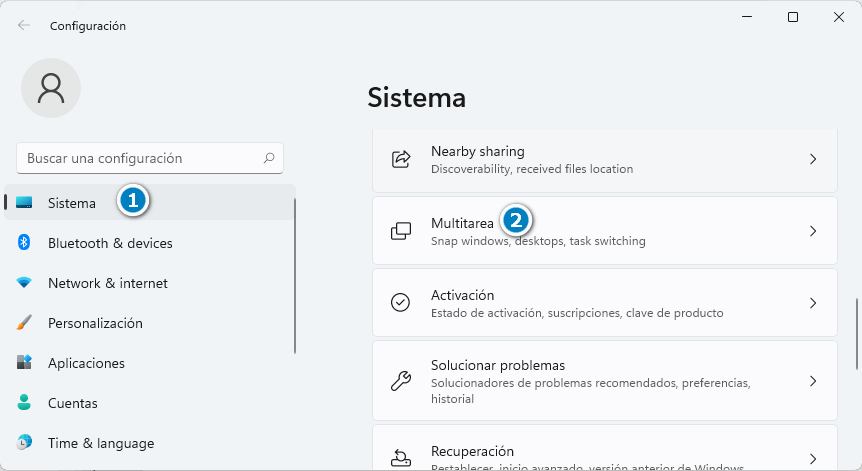
Task: Click the Aplicaciones grid icon
Action: point(24,362)
